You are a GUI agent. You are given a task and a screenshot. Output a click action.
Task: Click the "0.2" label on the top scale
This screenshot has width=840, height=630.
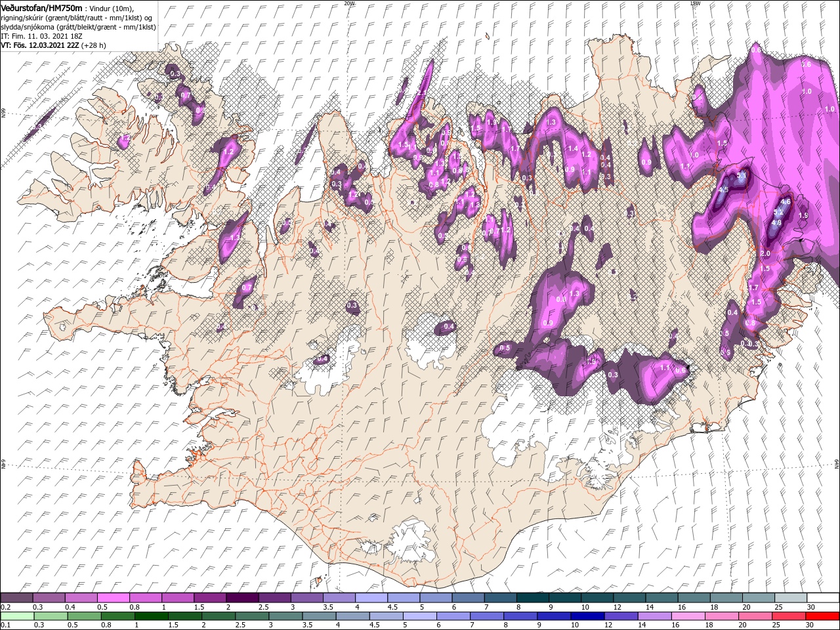point(5,607)
